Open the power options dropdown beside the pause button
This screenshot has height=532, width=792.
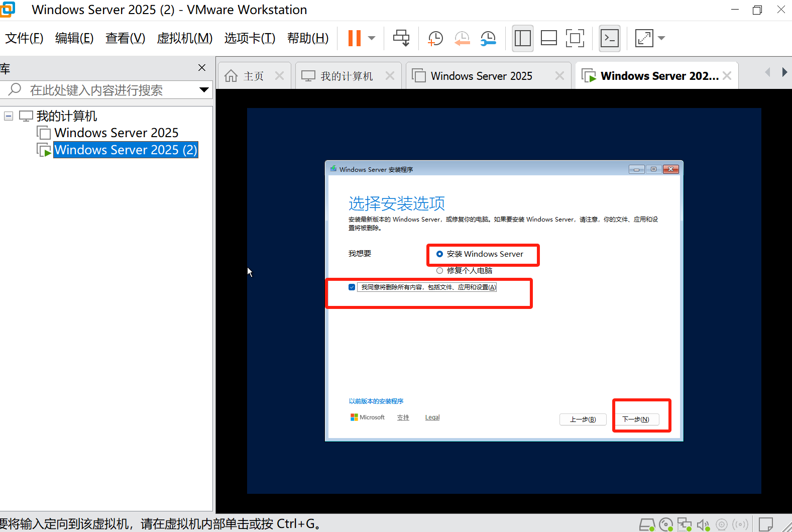(x=372, y=38)
